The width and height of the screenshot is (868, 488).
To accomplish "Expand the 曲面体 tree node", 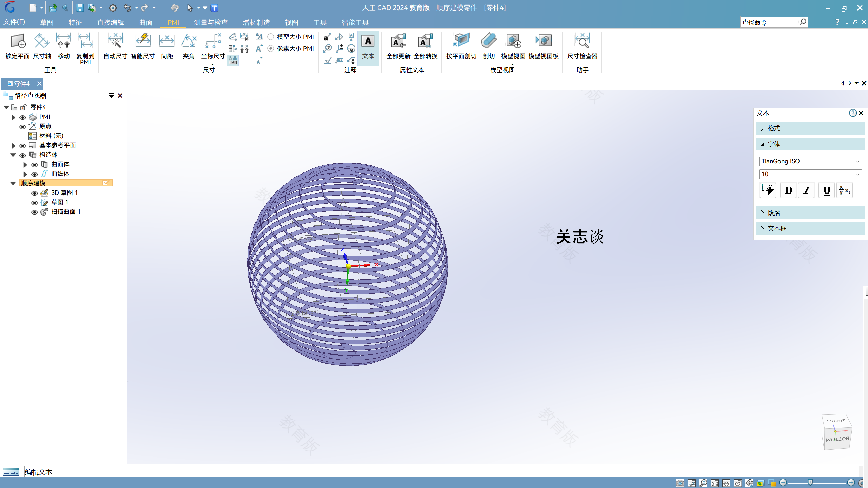I will (25, 165).
